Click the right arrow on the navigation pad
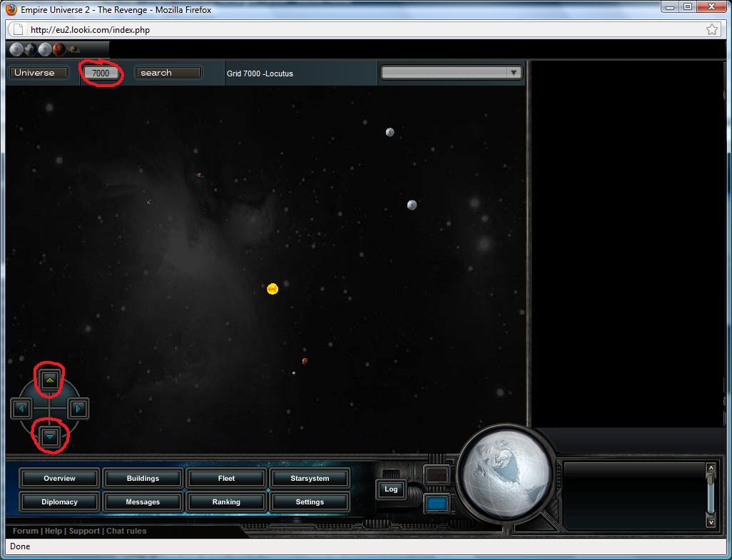This screenshot has width=732, height=560. (78, 409)
